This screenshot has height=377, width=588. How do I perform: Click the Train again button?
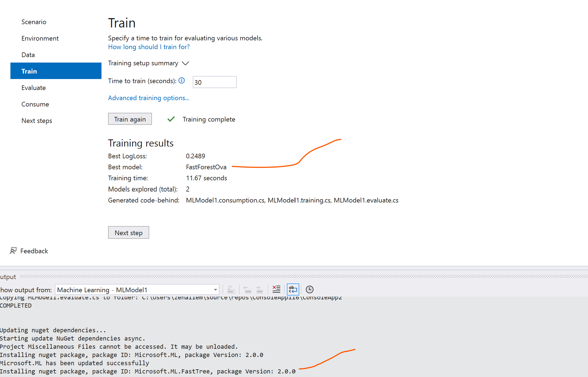coord(130,119)
